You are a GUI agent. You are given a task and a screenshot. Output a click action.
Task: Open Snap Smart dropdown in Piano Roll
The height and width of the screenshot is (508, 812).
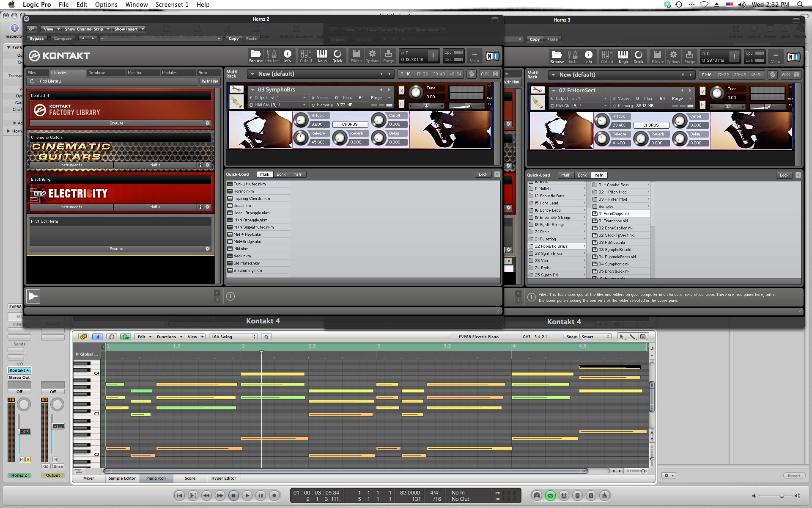click(x=595, y=337)
